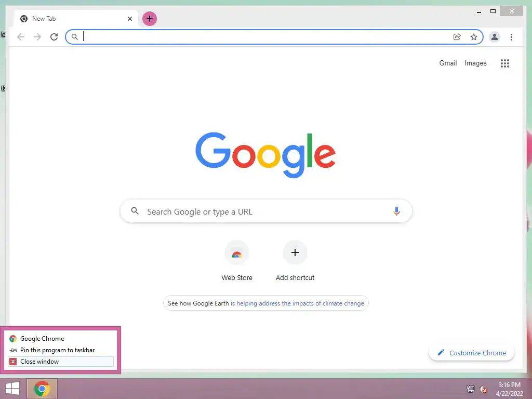Go forward with the forward arrow
The width and height of the screenshot is (532, 399).
point(37,37)
